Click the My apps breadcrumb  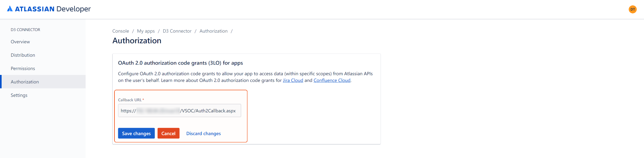tap(146, 31)
